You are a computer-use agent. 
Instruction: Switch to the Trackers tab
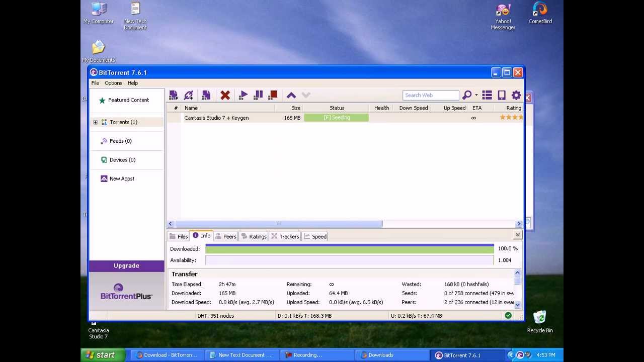point(285,236)
